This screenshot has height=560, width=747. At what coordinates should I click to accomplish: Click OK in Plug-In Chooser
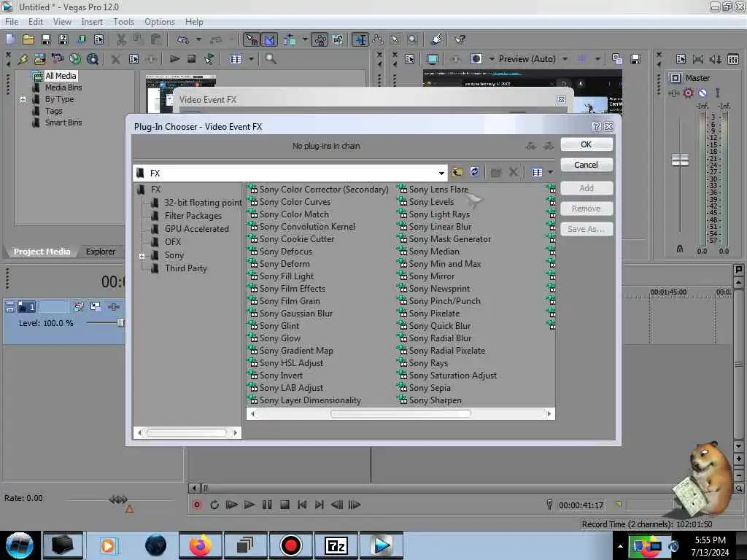pos(586,144)
